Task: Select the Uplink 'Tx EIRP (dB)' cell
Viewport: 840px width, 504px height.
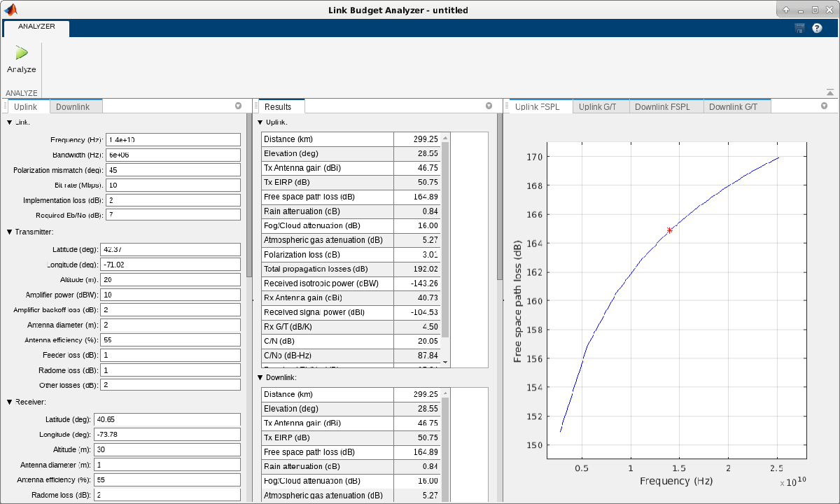Action: point(328,182)
